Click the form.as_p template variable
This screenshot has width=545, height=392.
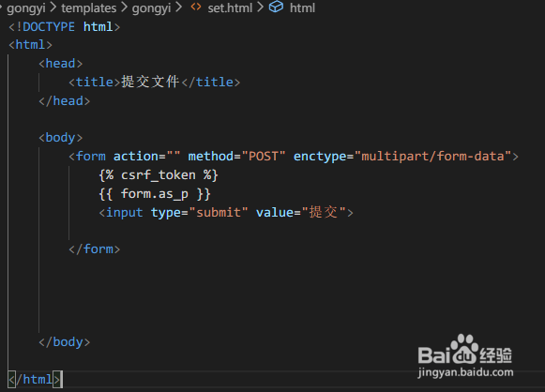coord(155,194)
